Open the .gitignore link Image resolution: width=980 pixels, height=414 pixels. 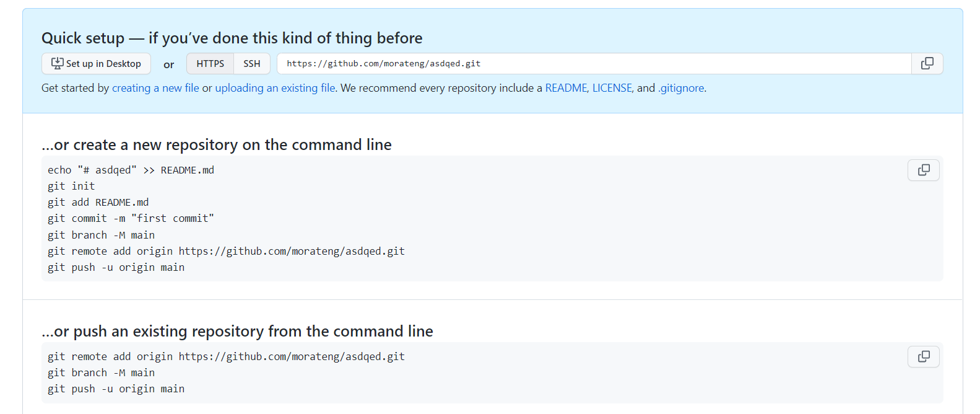681,88
